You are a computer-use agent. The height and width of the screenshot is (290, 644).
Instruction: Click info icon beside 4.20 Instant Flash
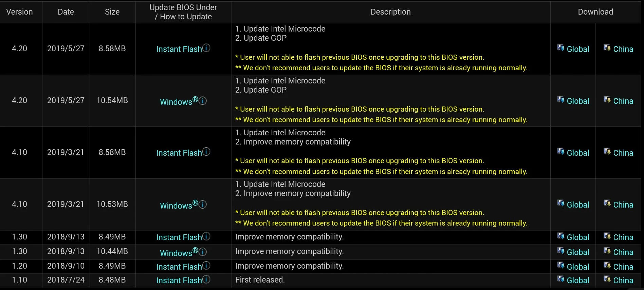(206, 48)
